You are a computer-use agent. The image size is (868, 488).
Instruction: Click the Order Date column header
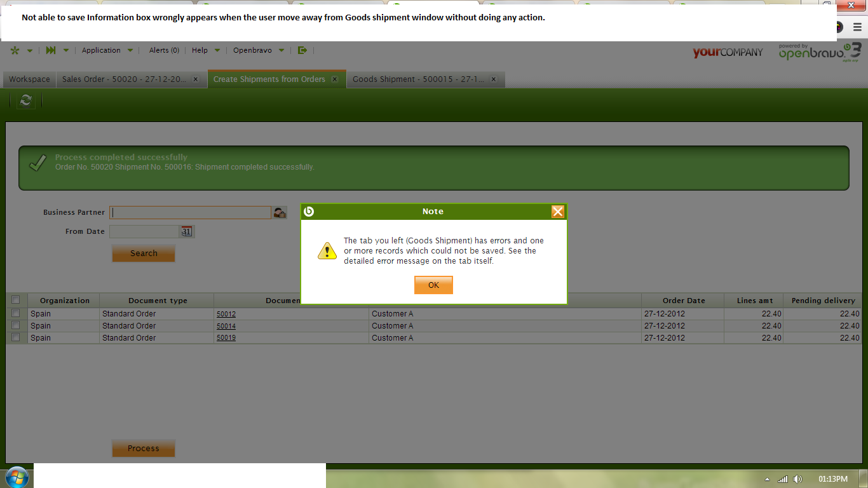click(x=684, y=301)
